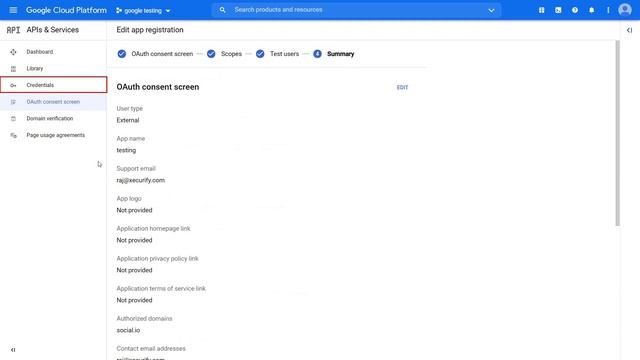Open Dashboard in the sidebar
Screen dimensions: 640x360
[x=53, y=52]
